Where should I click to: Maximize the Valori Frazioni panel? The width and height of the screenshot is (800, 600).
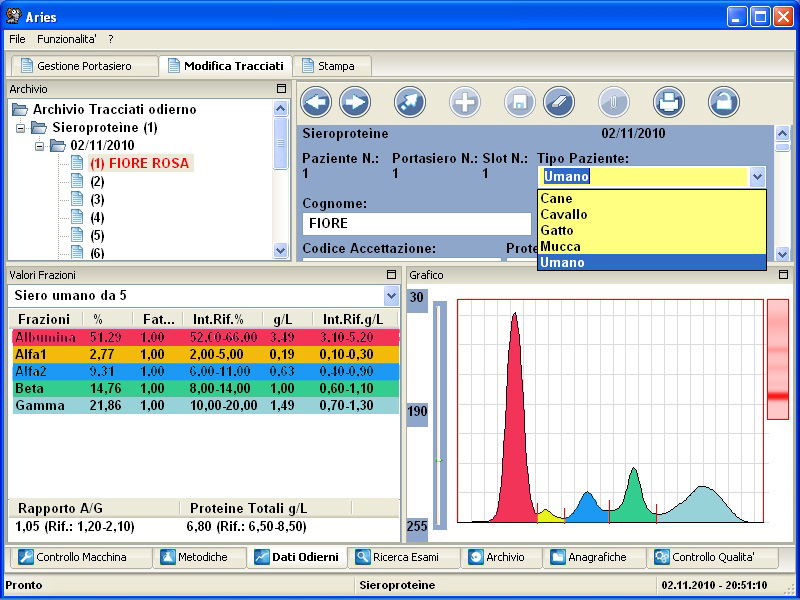click(391, 275)
